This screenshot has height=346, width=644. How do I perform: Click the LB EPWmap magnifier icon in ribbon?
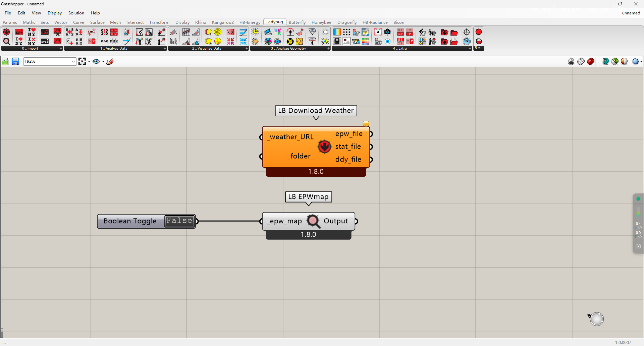[6, 42]
